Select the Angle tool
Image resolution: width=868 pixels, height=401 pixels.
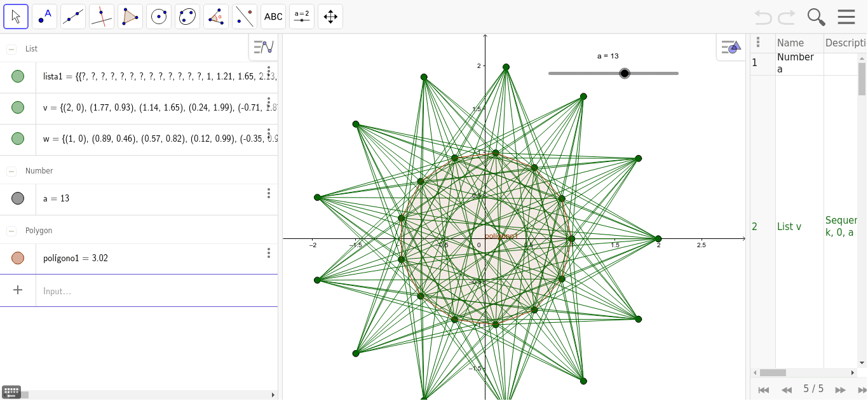[x=216, y=17]
